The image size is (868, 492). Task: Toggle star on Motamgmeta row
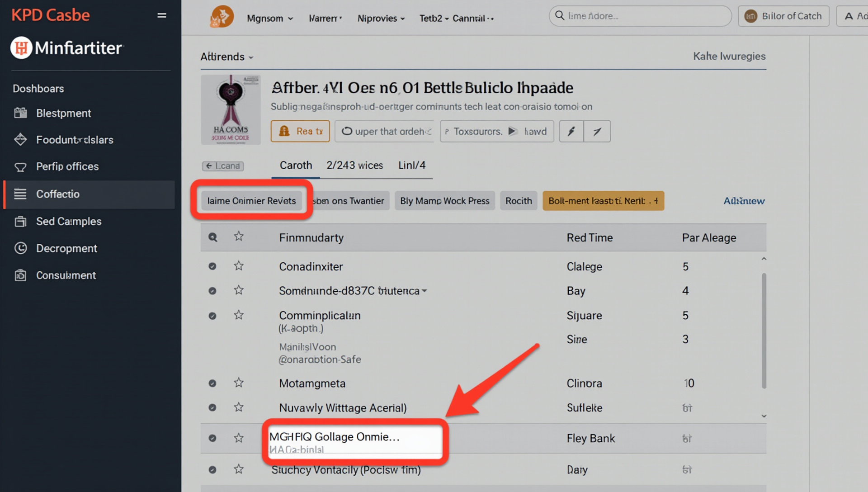point(239,383)
